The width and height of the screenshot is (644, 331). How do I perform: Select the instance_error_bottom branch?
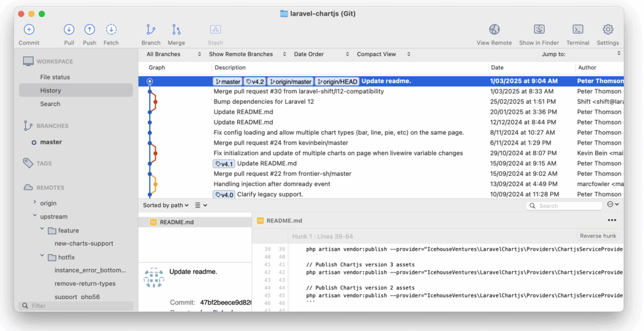point(90,270)
